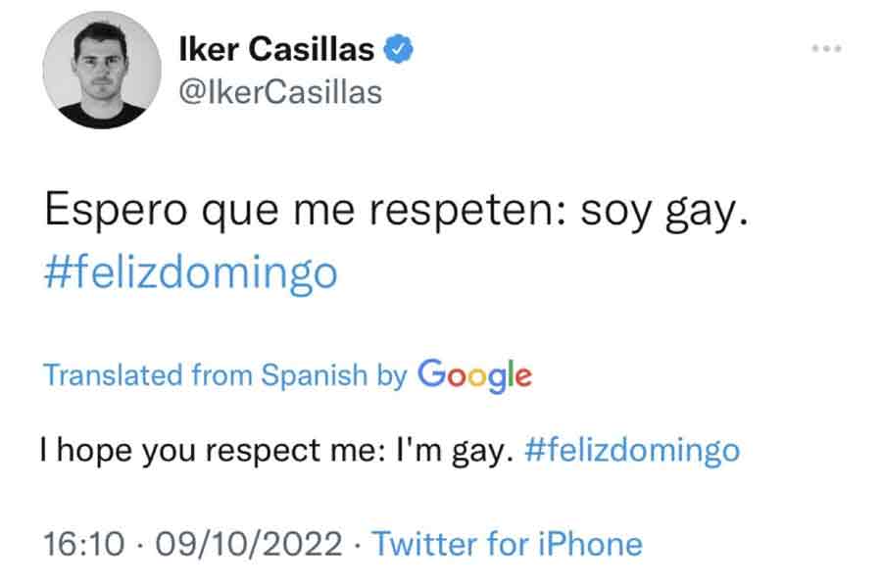This screenshot has height=588, width=882.
Task: Click #felizdomingo hashtag in the Spanish tweet
Action: click(x=191, y=272)
